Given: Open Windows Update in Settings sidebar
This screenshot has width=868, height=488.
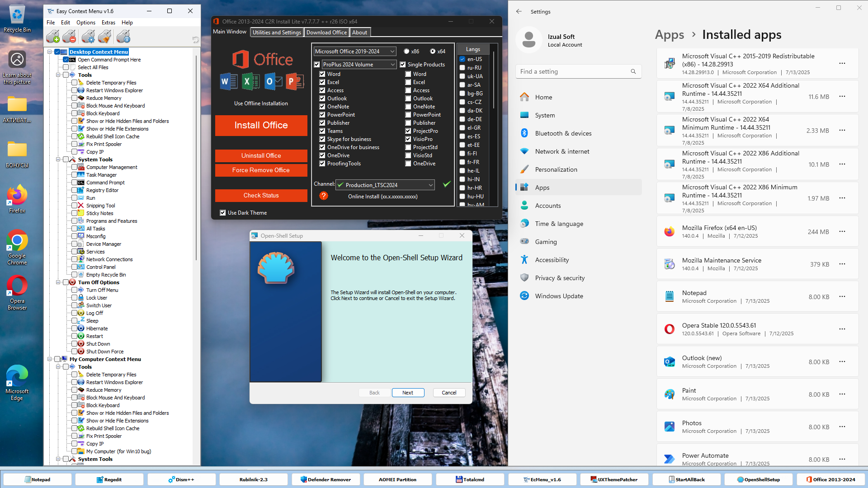Looking at the screenshot, I should coord(578,296).
